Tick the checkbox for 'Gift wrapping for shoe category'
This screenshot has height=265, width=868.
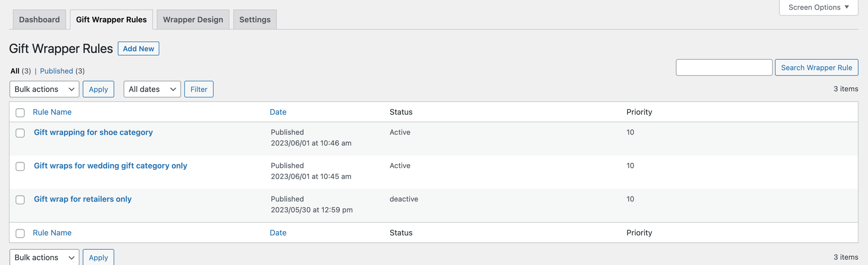[x=20, y=133]
